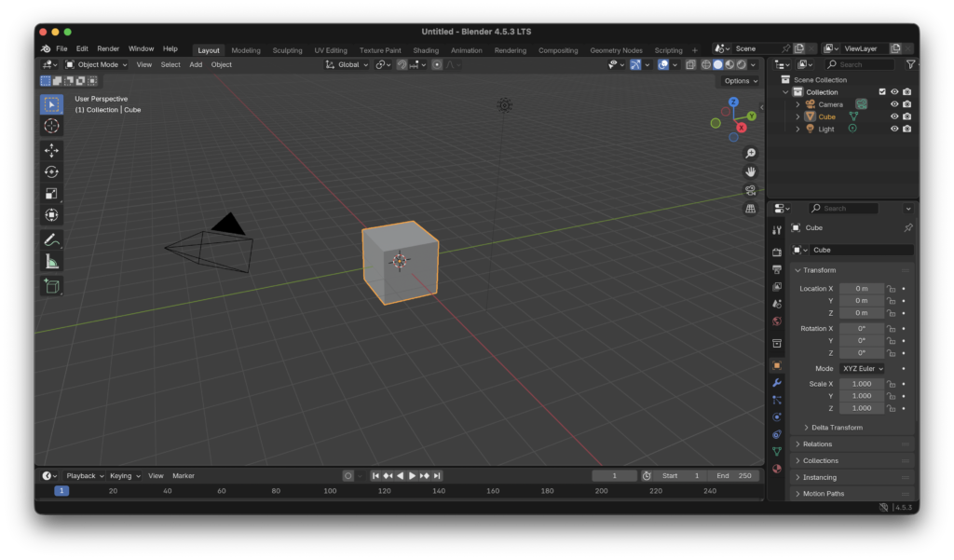This screenshot has width=954, height=560.
Task: Select Material Preview viewport shading
Action: pos(729,64)
